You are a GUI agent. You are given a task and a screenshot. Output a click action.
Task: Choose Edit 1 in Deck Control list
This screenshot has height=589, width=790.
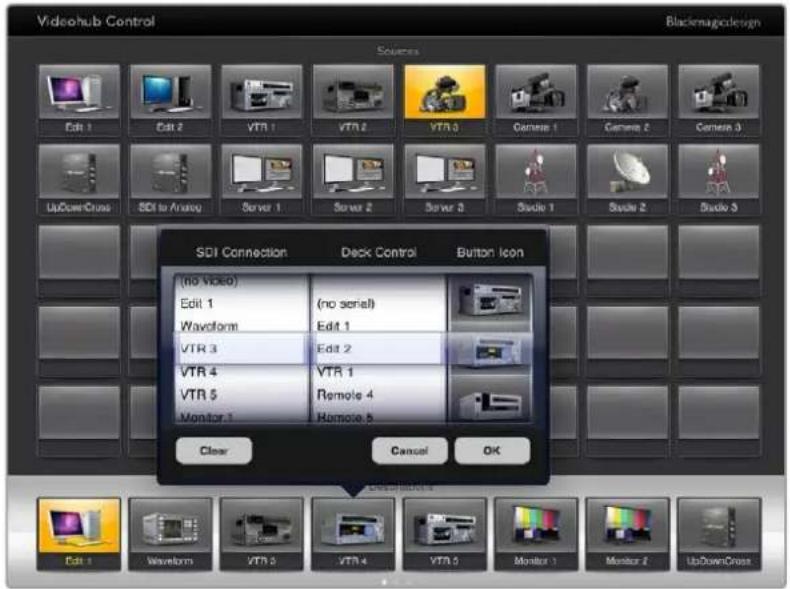378,326
